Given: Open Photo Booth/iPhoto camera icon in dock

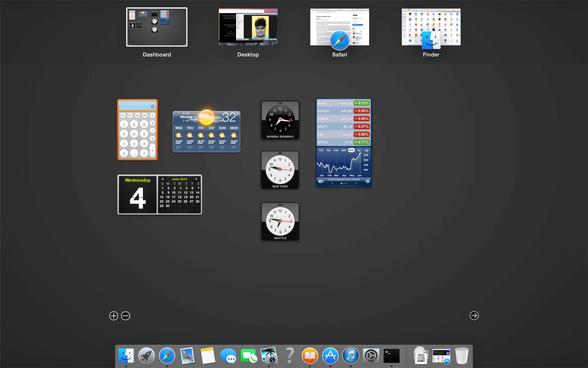Looking at the screenshot, I should click(x=269, y=356).
